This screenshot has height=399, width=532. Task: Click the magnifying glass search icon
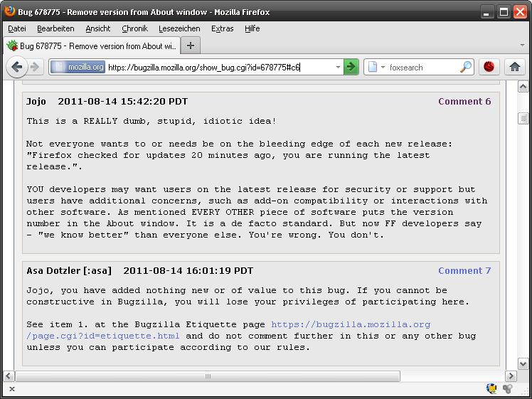tap(466, 67)
